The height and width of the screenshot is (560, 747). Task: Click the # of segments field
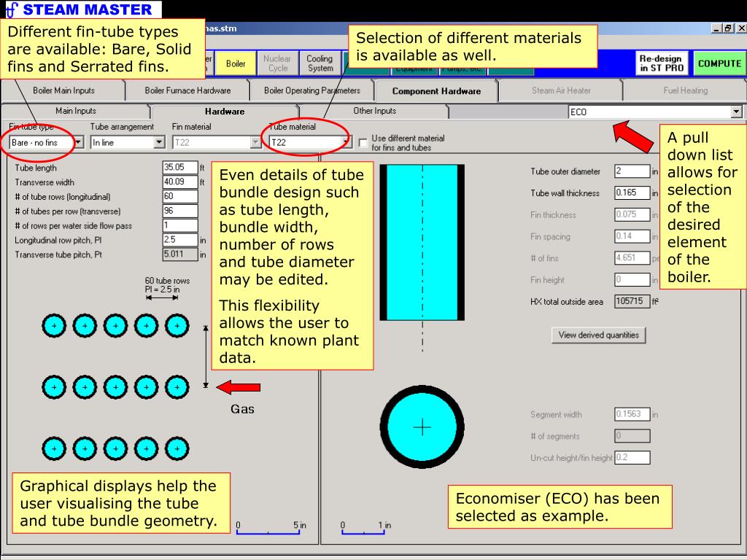632,436
